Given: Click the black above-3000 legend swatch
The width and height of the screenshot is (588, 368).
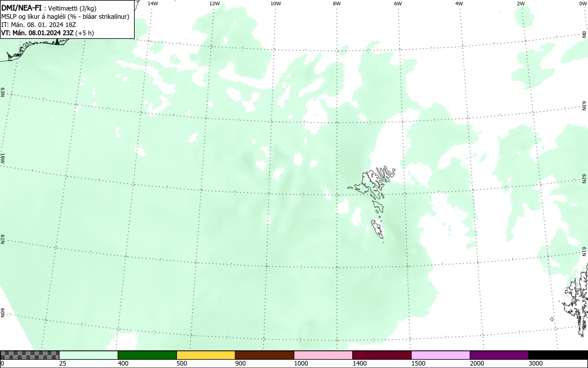Looking at the screenshot, I should pos(558,355).
